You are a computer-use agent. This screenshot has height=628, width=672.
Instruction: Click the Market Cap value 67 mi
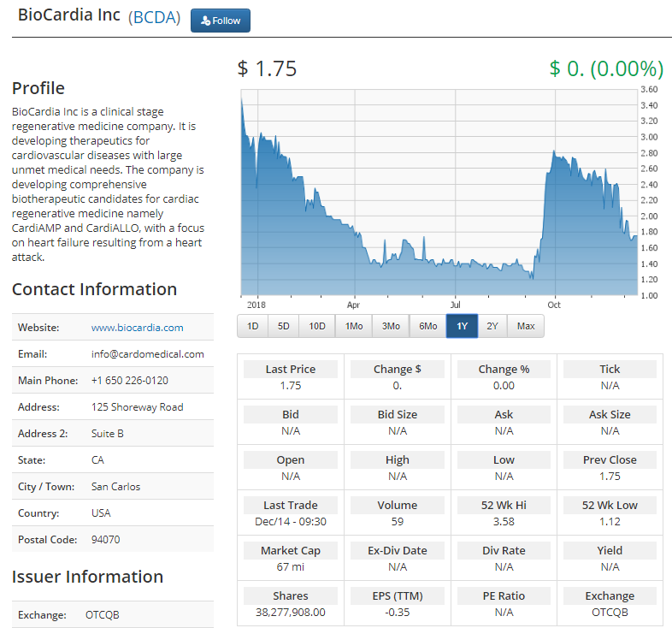[x=291, y=567]
